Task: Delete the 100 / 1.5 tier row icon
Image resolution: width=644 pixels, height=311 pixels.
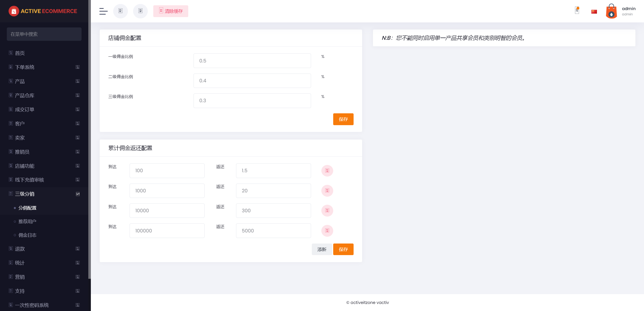Action: click(327, 170)
